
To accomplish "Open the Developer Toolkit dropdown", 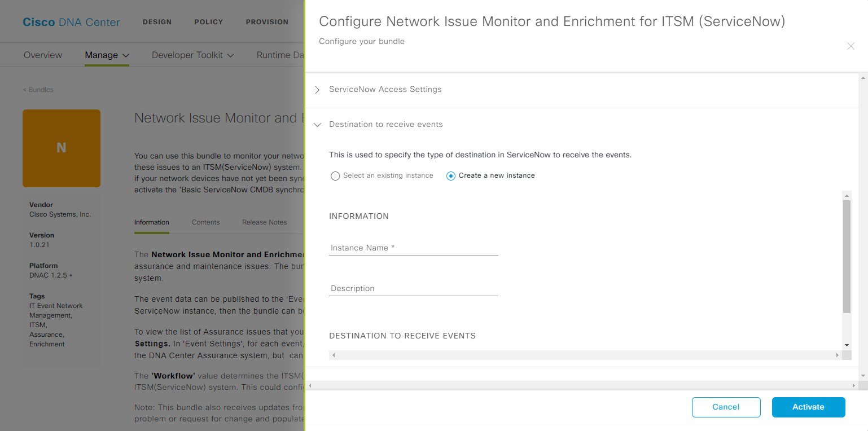I will pyautogui.click(x=193, y=55).
